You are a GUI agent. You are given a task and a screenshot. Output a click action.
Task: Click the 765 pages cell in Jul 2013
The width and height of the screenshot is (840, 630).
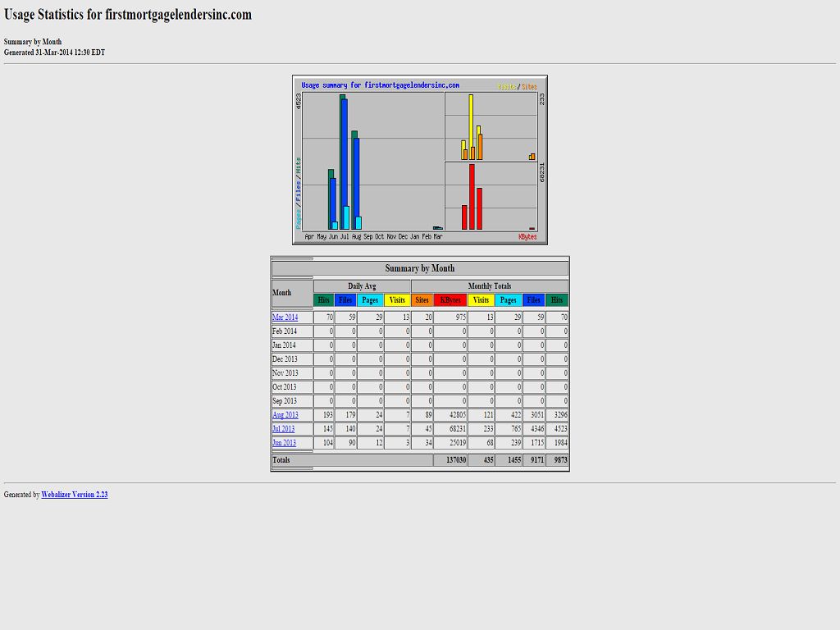(x=509, y=428)
